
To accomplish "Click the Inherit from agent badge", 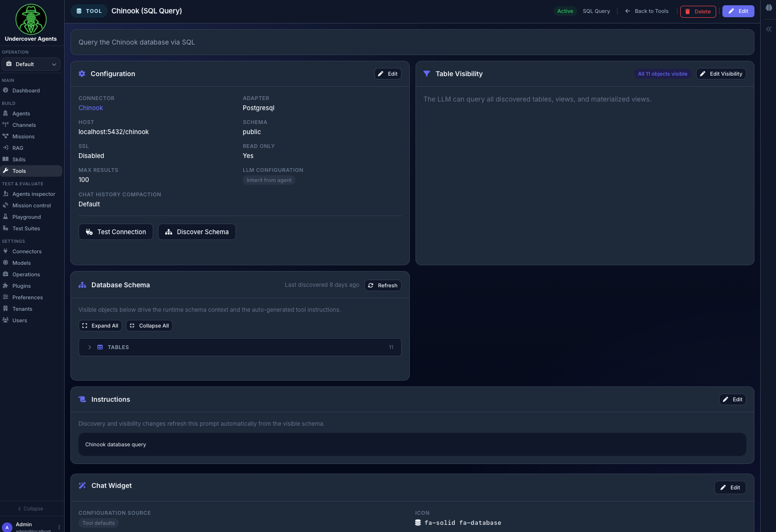I will pos(269,180).
